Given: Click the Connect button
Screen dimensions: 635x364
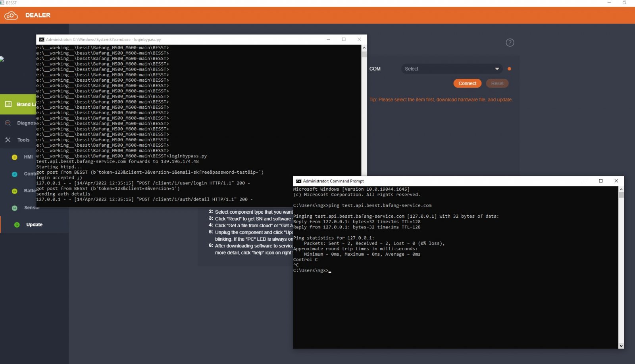Looking at the screenshot, I should 468,83.
